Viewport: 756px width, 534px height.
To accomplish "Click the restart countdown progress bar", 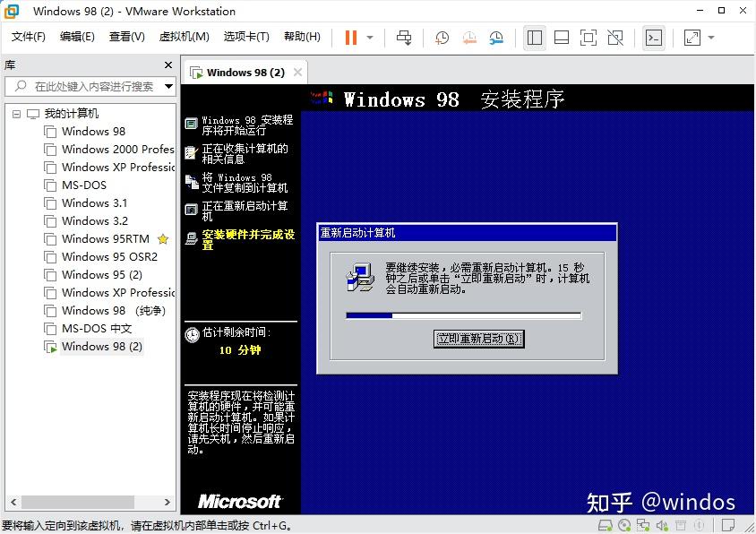I will coord(466,315).
